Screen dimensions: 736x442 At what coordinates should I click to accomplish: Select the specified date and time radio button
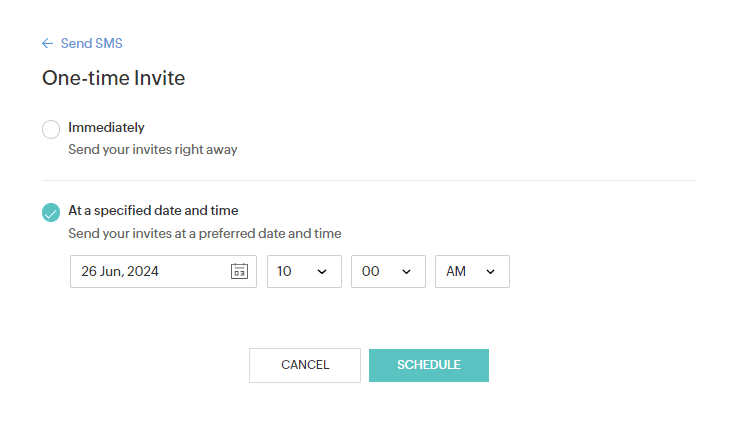click(x=51, y=212)
